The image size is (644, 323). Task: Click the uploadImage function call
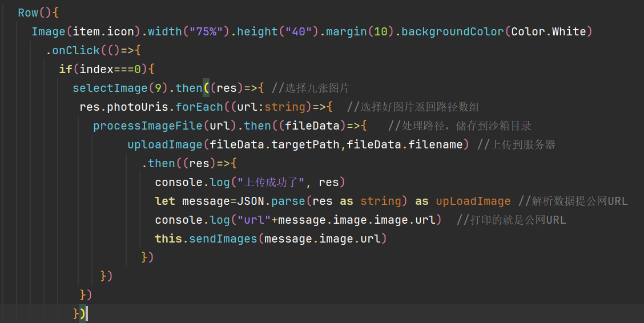[165, 145]
